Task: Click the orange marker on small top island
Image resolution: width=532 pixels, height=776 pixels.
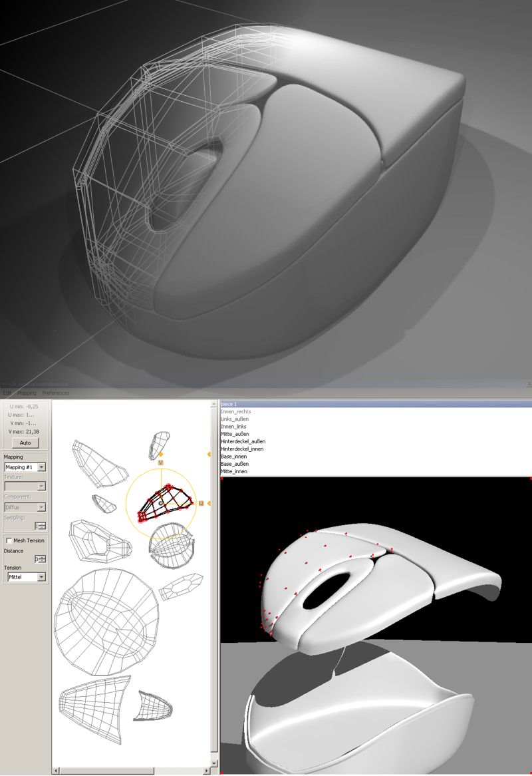Action: [160, 454]
